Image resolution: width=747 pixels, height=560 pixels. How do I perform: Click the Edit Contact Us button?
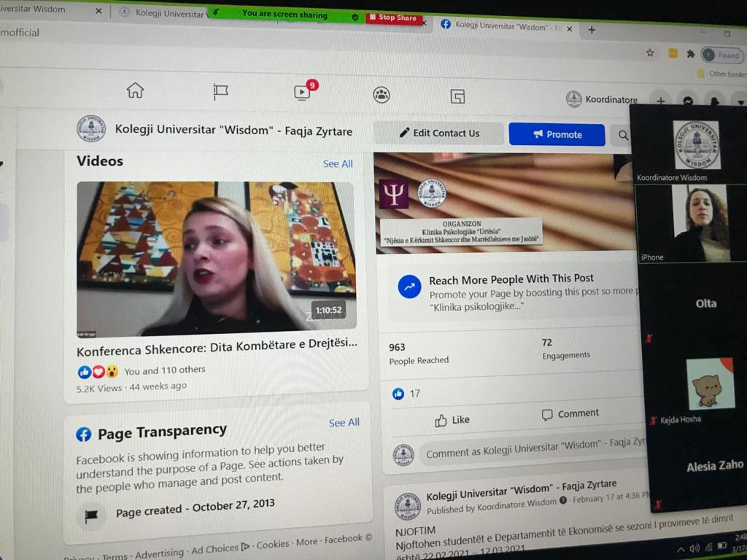pyautogui.click(x=438, y=133)
